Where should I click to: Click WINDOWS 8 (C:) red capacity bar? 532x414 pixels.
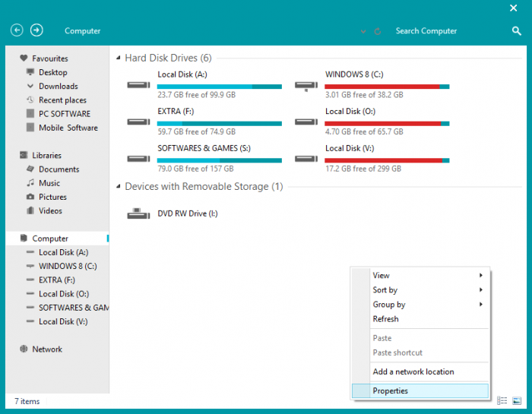click(387, 87)
